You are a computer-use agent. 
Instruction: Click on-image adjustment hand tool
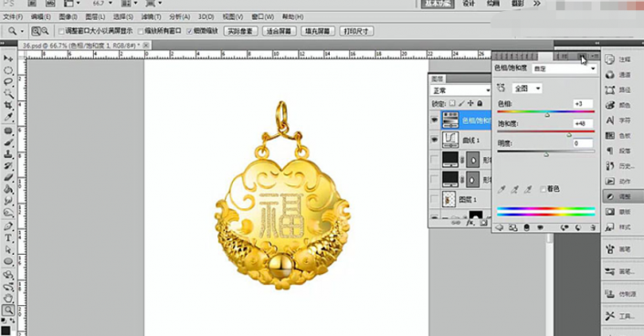501,88
